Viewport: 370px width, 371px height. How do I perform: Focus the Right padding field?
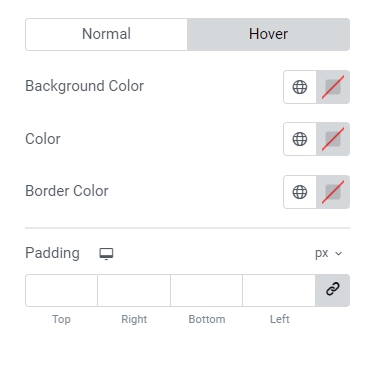pos(134,290)
